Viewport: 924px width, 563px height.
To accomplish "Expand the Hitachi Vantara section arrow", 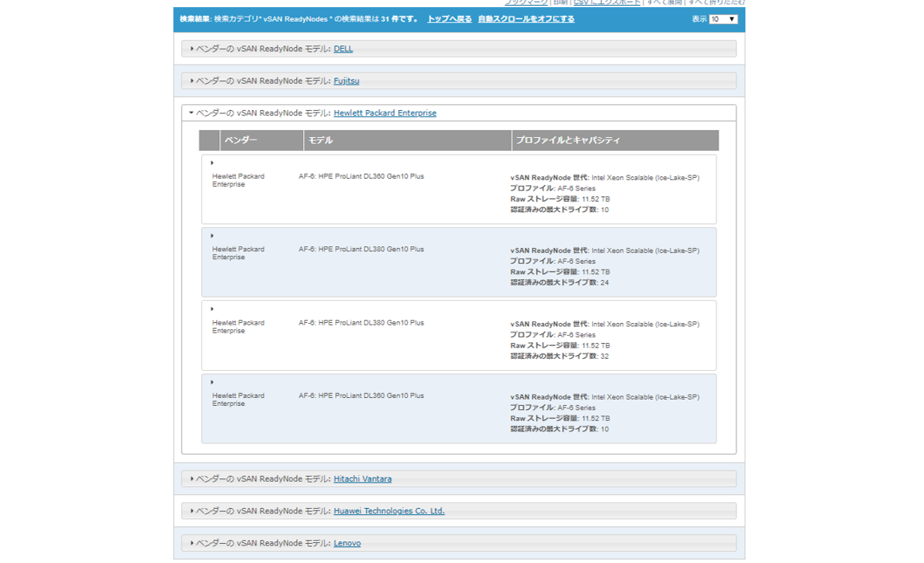I will pos(192,478).
